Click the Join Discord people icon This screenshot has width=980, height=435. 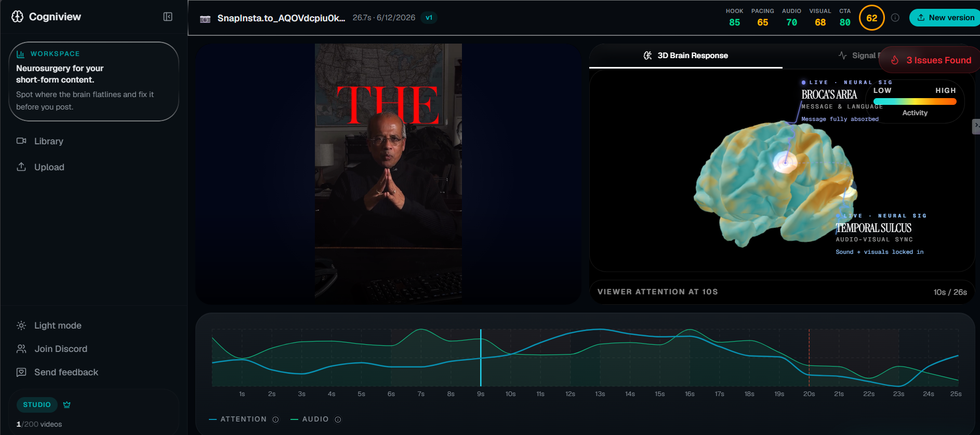coord(21,349)
